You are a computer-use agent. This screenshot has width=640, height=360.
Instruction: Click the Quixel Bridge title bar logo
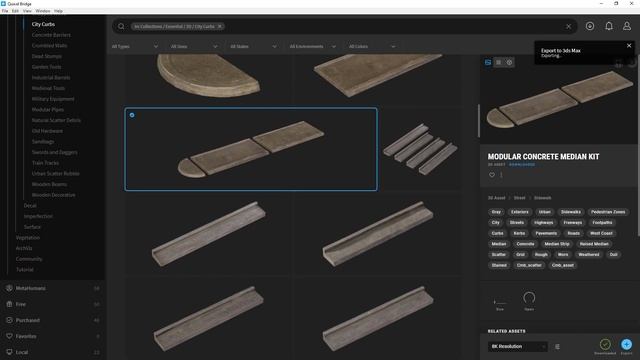tap(3, 3)
